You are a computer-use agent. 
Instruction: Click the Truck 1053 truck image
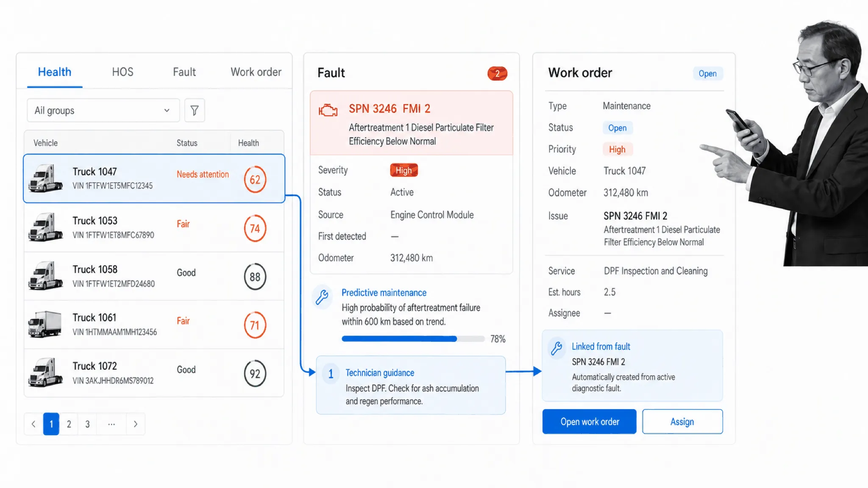click(x=45, y=227)
